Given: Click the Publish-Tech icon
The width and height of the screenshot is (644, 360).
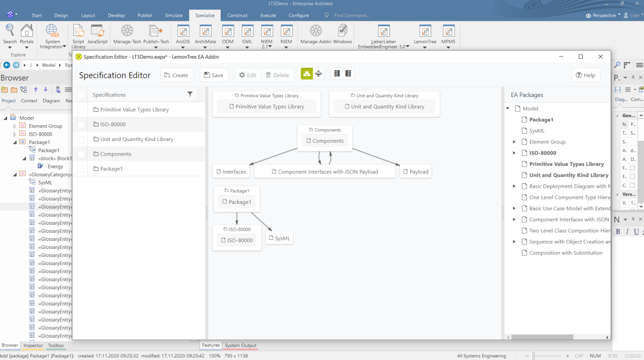Looking at the screenshot, I should click(156, 31).
